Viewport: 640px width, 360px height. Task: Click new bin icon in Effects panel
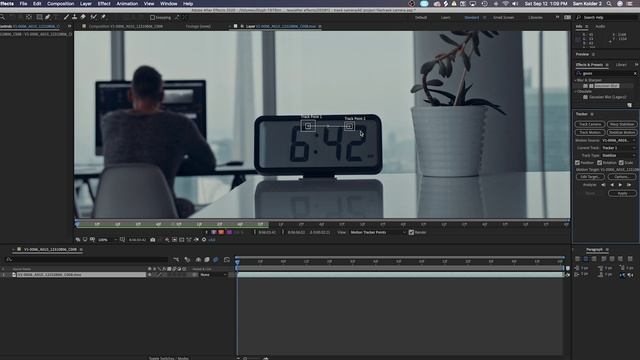(629, 105)
